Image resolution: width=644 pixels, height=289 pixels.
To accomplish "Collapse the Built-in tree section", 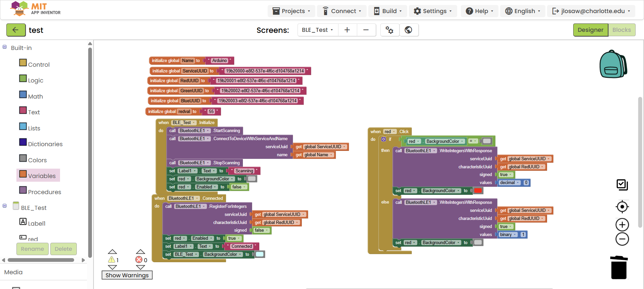I will (x=5, y=47).
